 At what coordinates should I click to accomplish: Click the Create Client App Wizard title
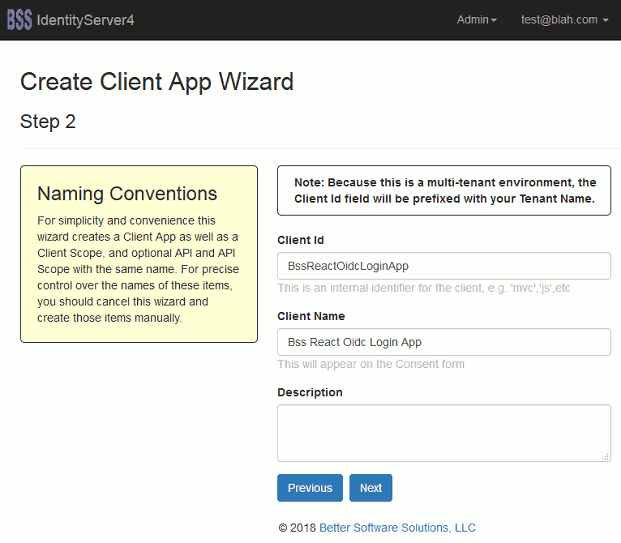click(157, 82)
